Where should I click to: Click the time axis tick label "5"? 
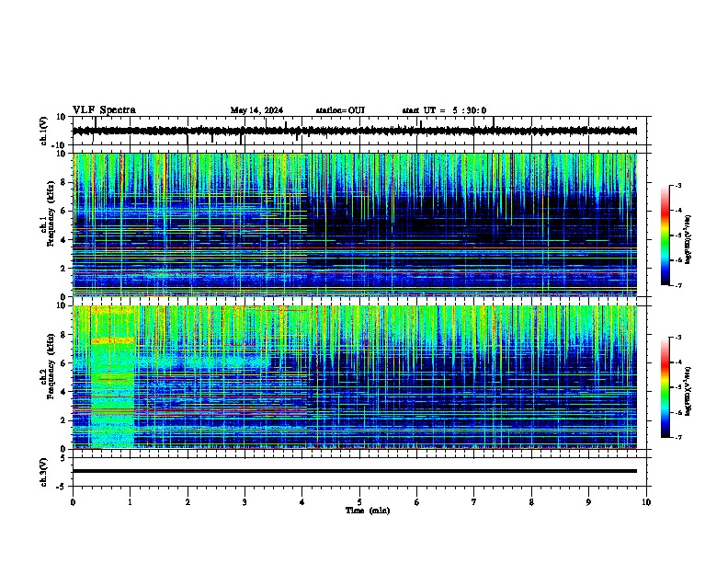359,502
